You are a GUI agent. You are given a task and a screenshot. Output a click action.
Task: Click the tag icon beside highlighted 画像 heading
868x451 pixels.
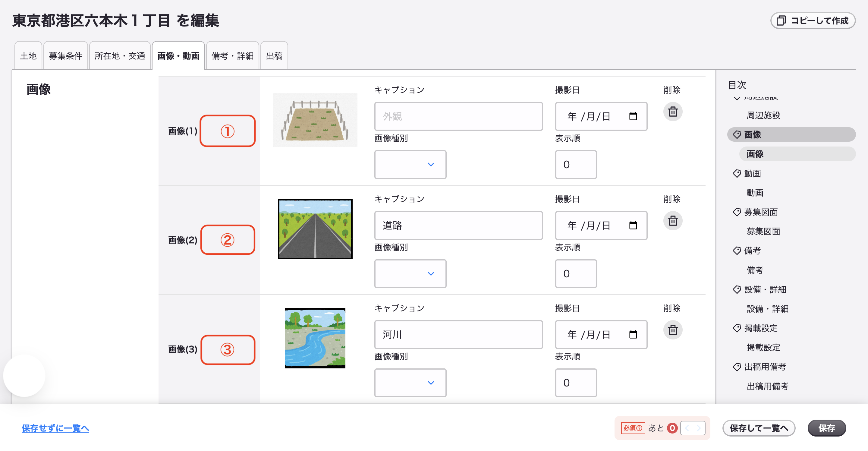tap(737, 135)
